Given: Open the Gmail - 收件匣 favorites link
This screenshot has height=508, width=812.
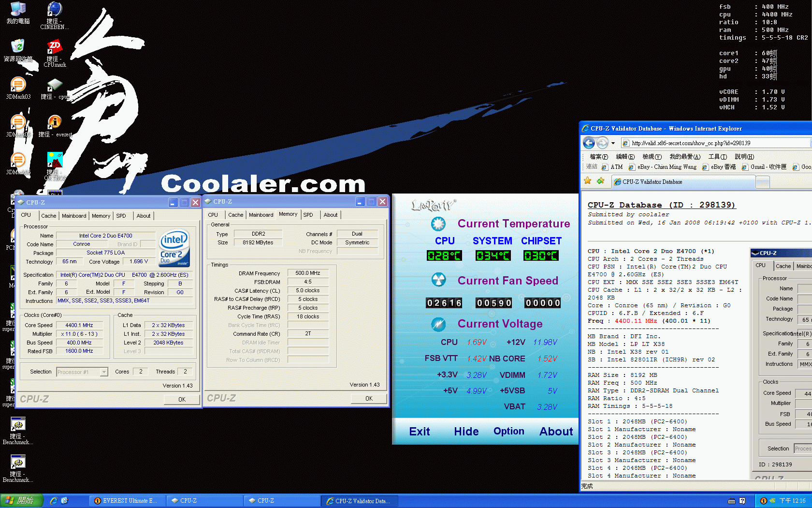Looking at the screenshot, I should tap(764, 167).
